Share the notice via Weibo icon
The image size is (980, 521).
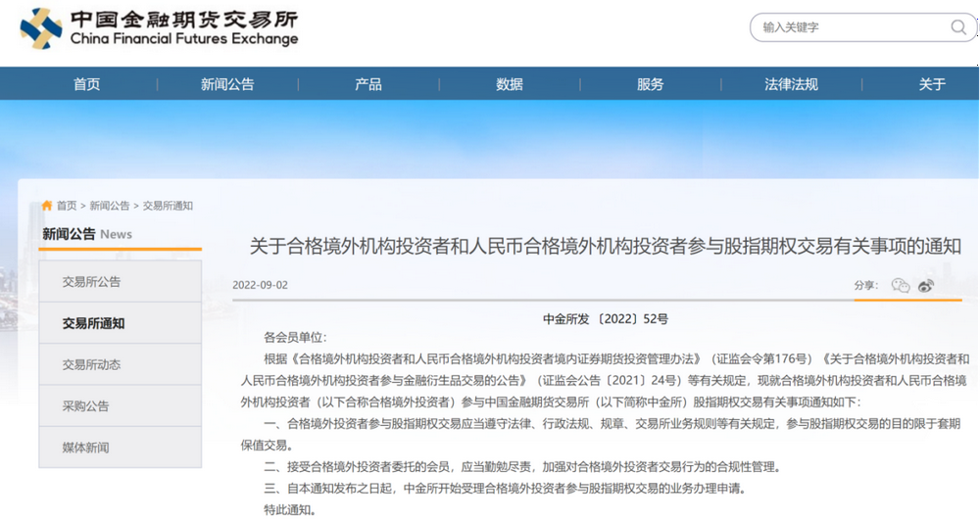pos(925,286)
